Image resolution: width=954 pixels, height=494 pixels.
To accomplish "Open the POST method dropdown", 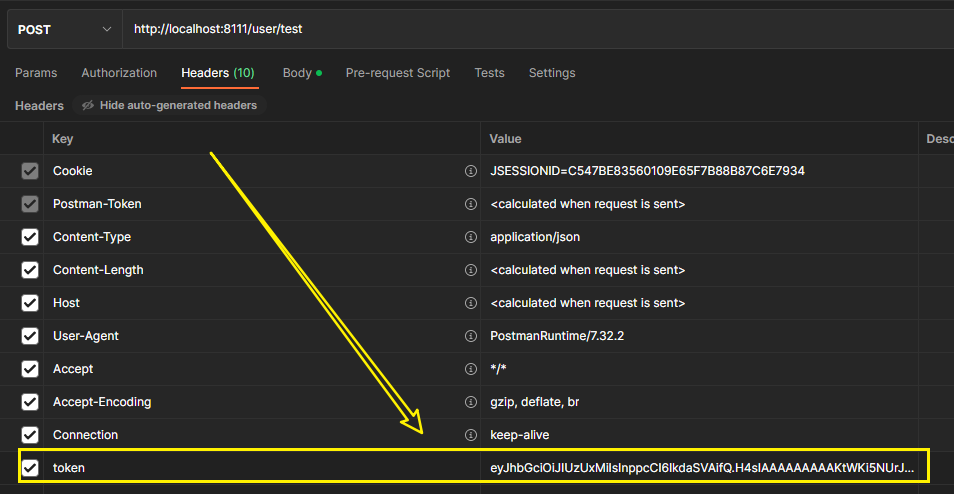I will 64,29.
